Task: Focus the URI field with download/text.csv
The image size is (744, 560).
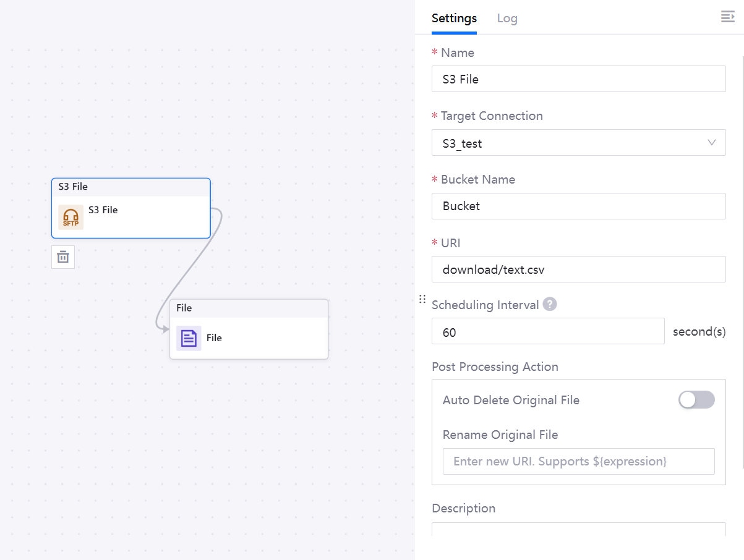Action: [578, 269]
